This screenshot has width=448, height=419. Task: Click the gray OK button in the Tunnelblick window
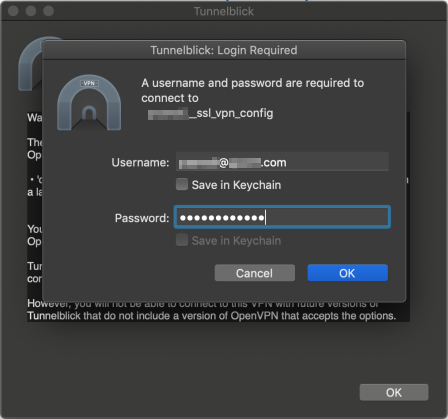pyautogui.click(x=394, y=392)
